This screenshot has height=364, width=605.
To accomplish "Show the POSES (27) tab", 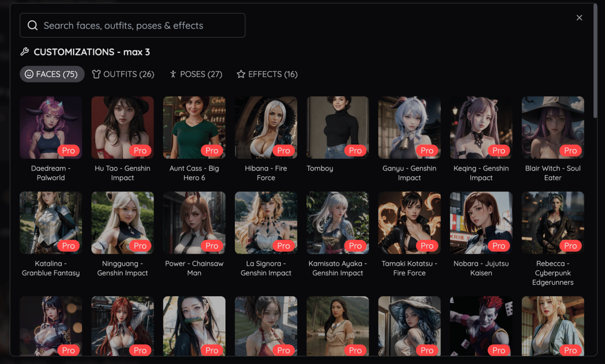I will click(x=196, y=74).
